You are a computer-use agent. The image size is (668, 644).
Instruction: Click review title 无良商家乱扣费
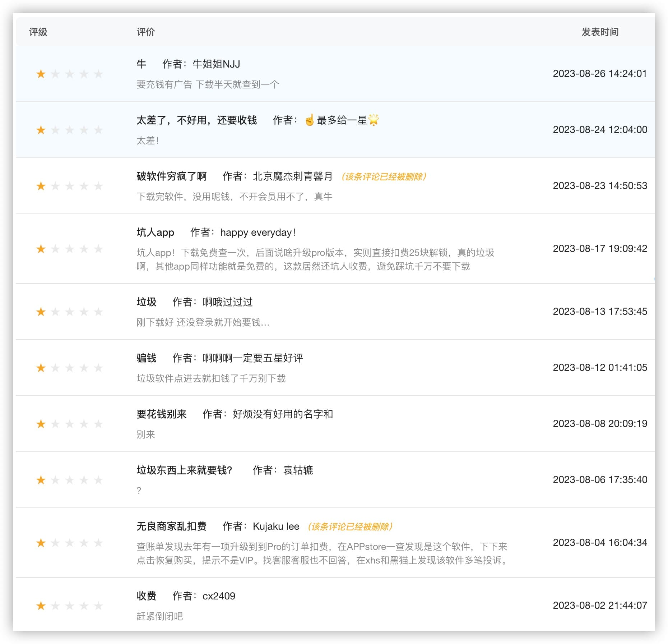point(172,526)
